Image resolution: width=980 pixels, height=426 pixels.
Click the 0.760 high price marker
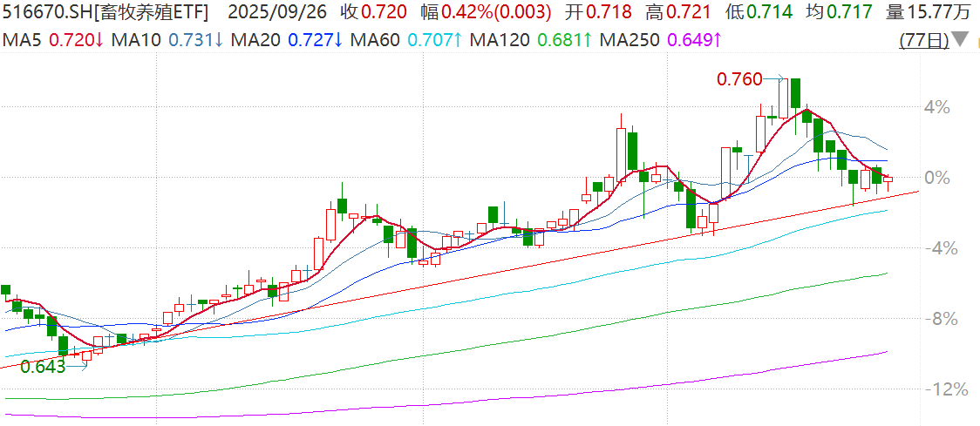point(738,79)
